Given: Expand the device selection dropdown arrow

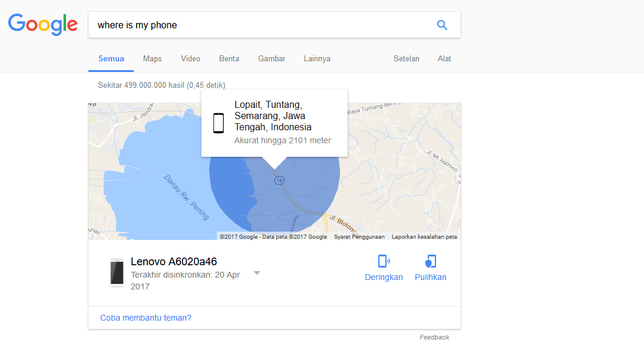Looking at the screenshot, I should pyautogui.click(x=257, y=273).
